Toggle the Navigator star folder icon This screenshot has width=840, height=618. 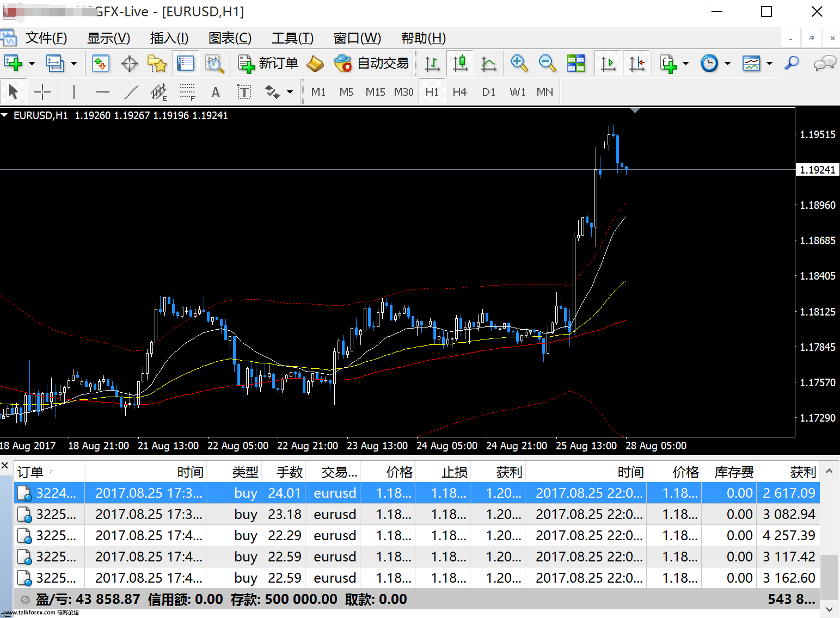click(157, 63)
